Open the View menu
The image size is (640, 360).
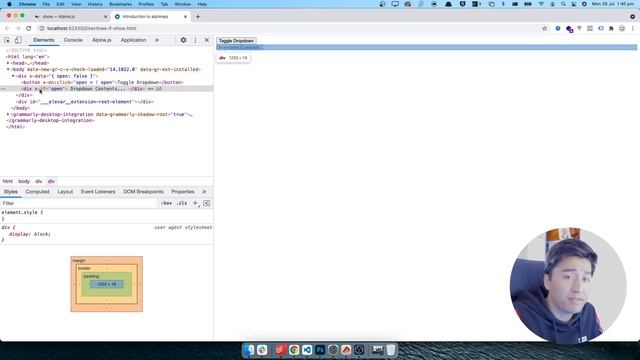coord(76,4)
